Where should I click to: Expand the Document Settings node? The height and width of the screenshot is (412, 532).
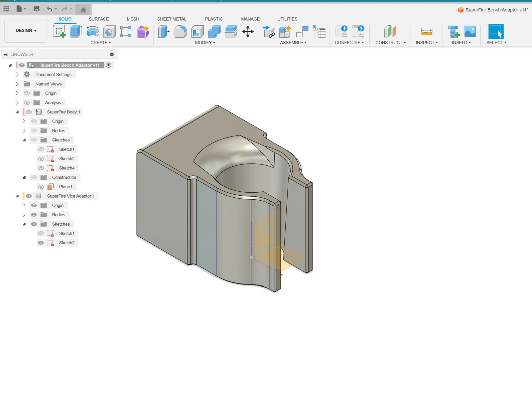[x=17, y=75]
